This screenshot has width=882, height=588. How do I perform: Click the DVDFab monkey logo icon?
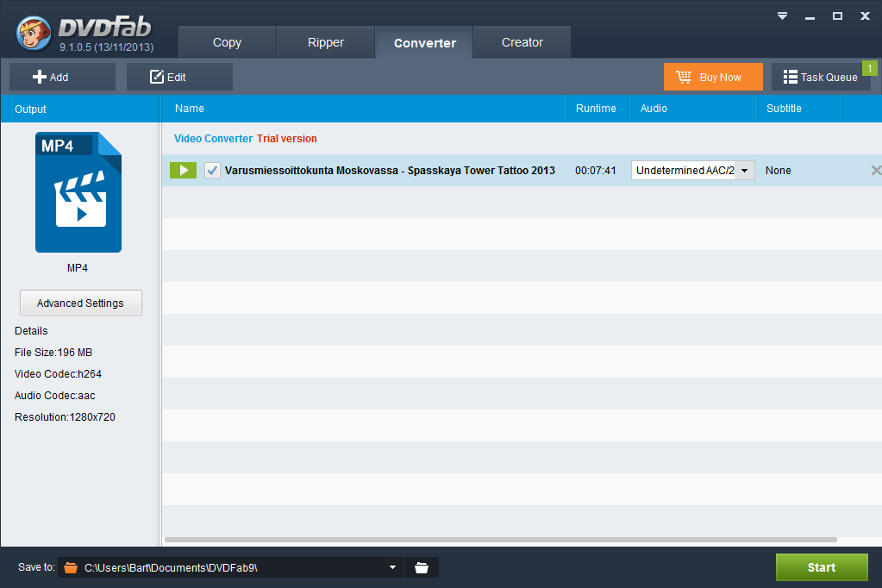[x=34, y=32]
